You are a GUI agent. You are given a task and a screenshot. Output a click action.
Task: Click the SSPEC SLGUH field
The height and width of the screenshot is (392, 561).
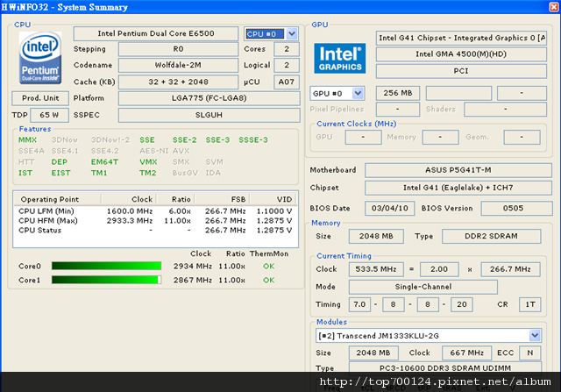pos(209,115)
